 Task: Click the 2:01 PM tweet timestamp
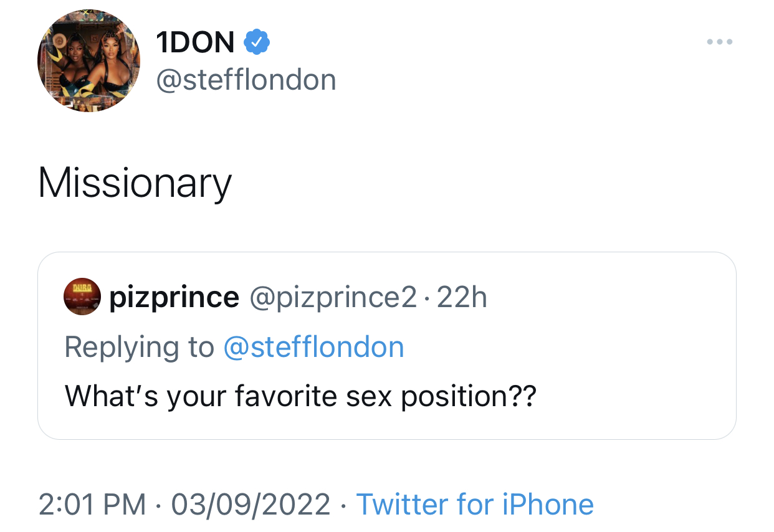coord(92,504)
